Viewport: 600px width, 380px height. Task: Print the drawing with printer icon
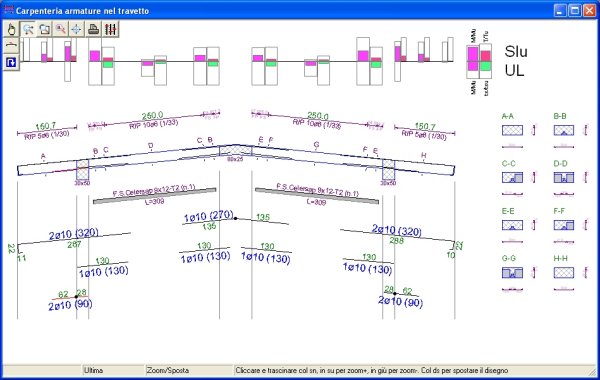(93, 29)
